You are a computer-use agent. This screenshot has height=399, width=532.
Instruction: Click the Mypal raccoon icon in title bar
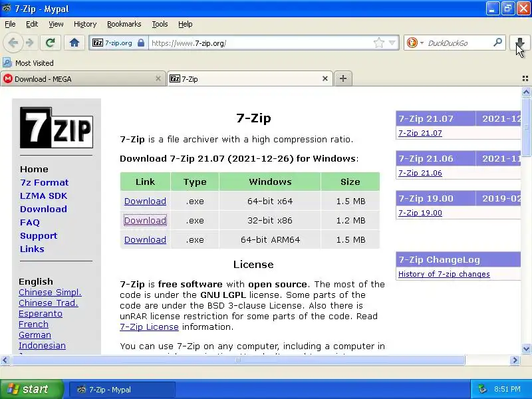click(x=7, y=8)
